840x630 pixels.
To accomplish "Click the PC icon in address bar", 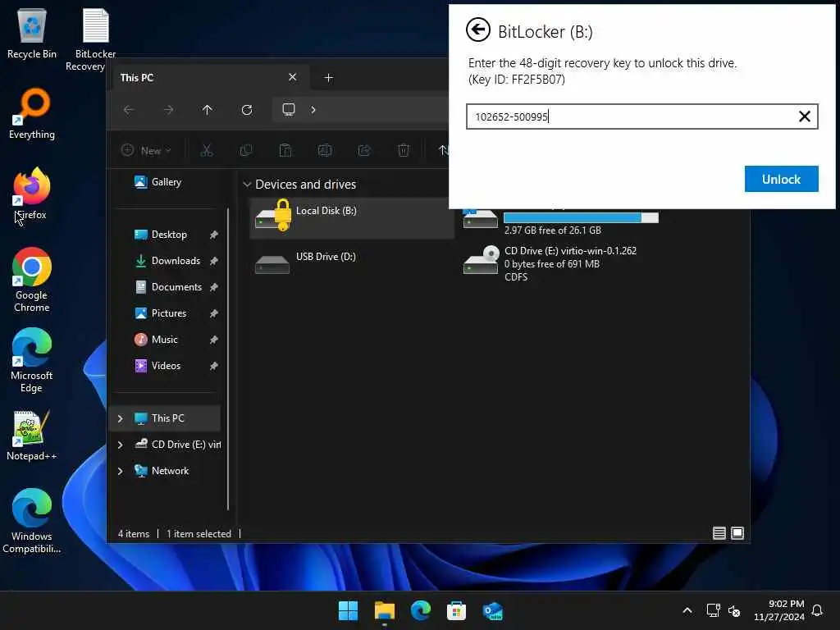I will (x=289, y=109).
